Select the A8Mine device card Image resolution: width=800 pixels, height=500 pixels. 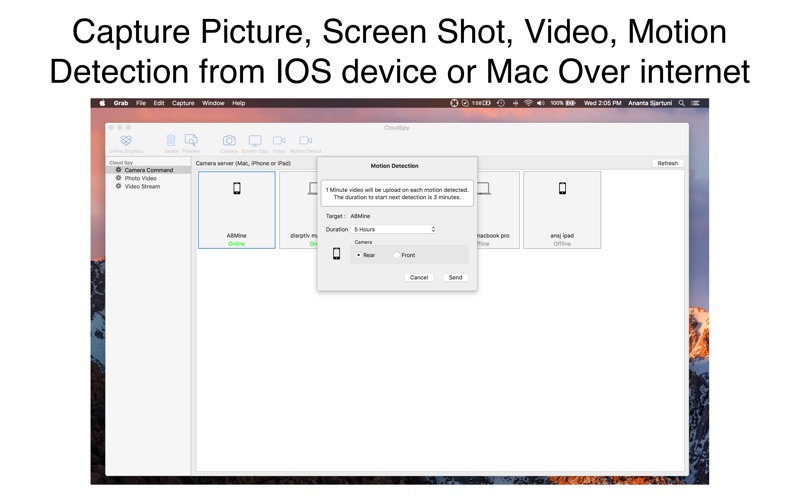point(237,210)
